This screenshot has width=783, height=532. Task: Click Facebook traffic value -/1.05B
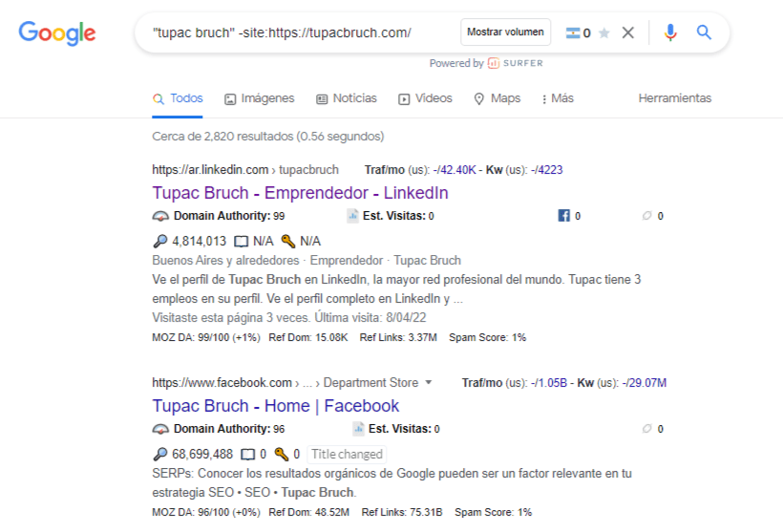click(549, 383)
